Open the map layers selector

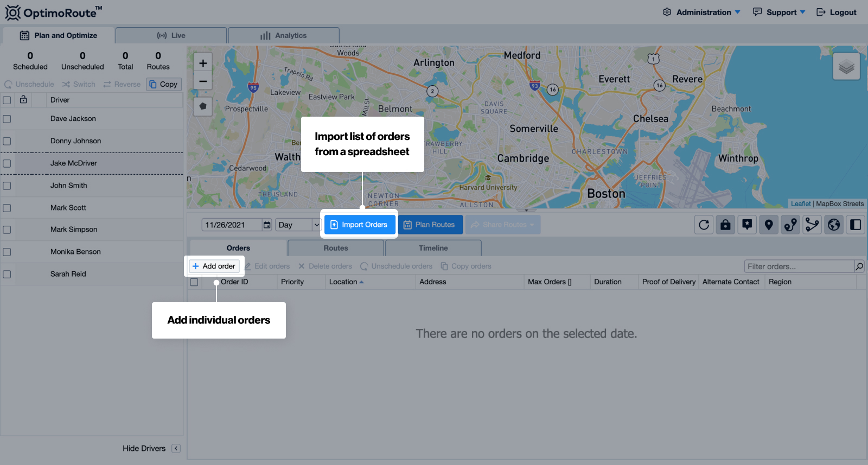point(846,67)
